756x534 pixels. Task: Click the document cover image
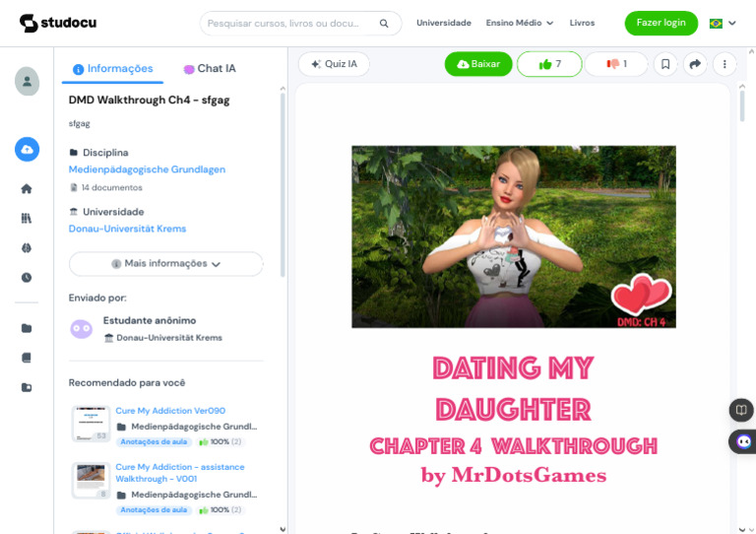(514, 236)
